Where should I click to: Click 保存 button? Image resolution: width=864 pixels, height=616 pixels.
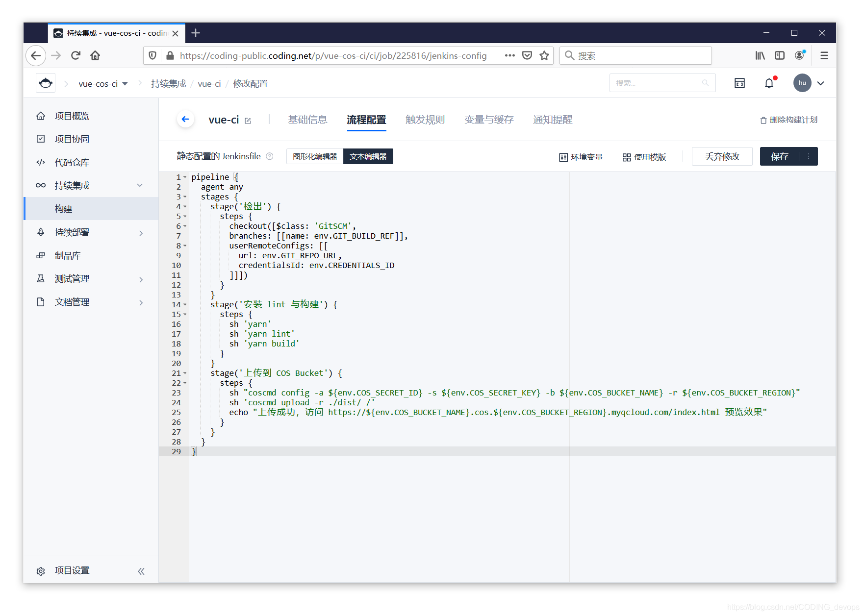tap(780, 156)
